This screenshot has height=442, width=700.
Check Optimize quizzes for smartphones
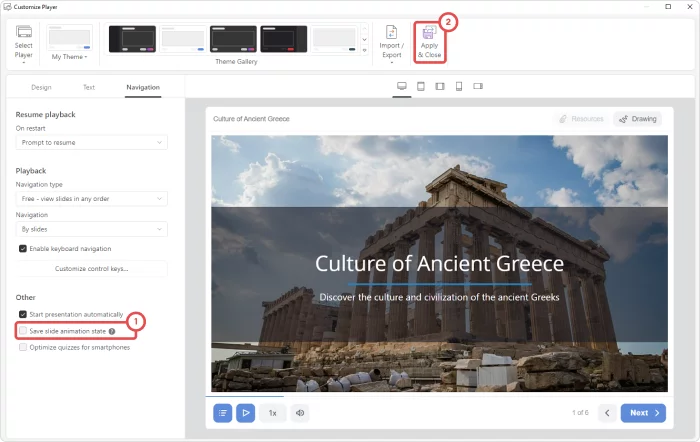23,347
